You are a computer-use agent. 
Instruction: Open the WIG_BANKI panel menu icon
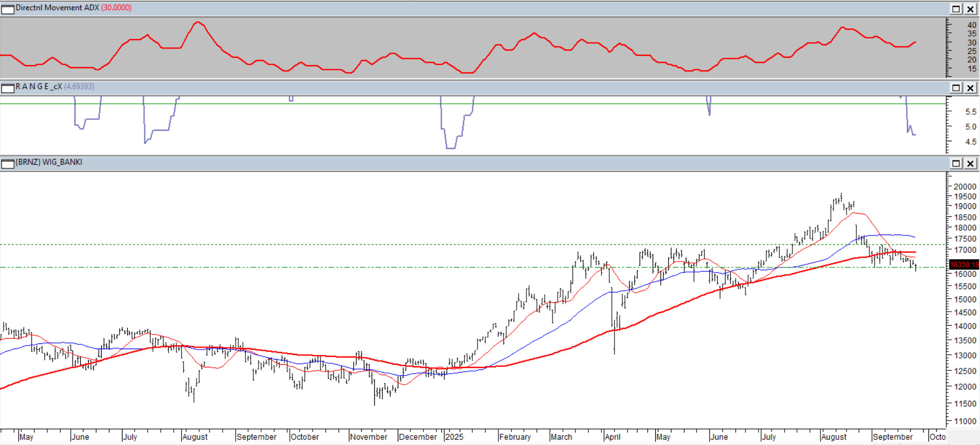coord(8,164)
